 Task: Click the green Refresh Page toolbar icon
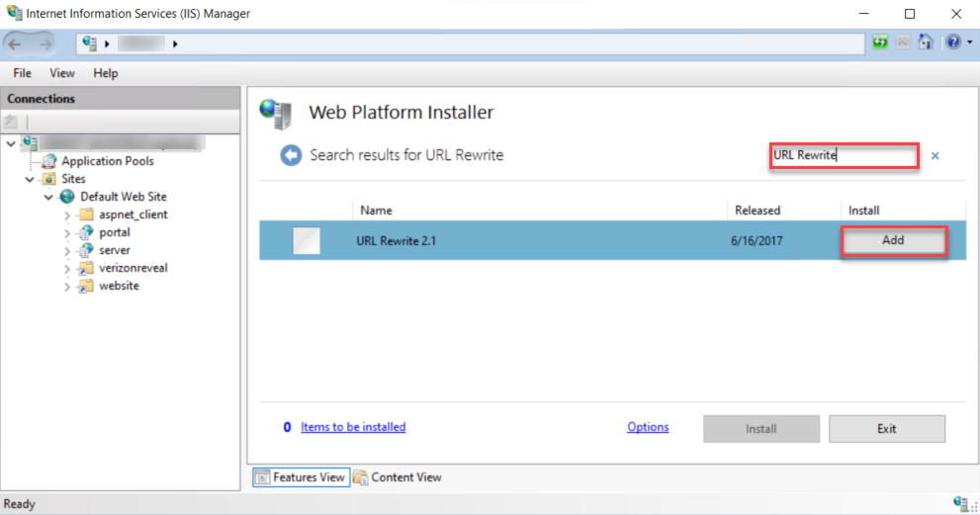pyautogui.click(x=880, y=43)
